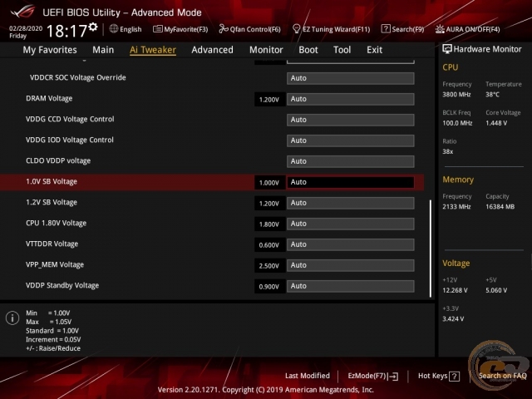
Task: Switch to My Favorites tab
Action: pos(50,50)
